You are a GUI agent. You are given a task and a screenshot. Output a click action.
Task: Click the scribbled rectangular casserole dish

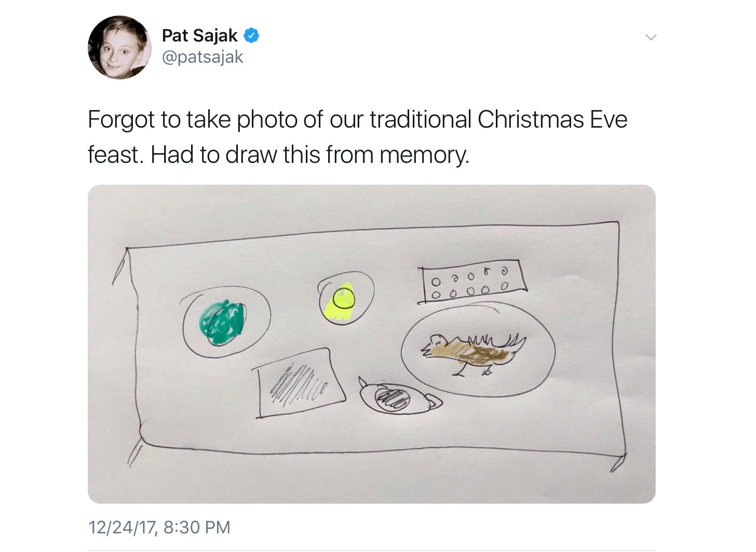300,383
